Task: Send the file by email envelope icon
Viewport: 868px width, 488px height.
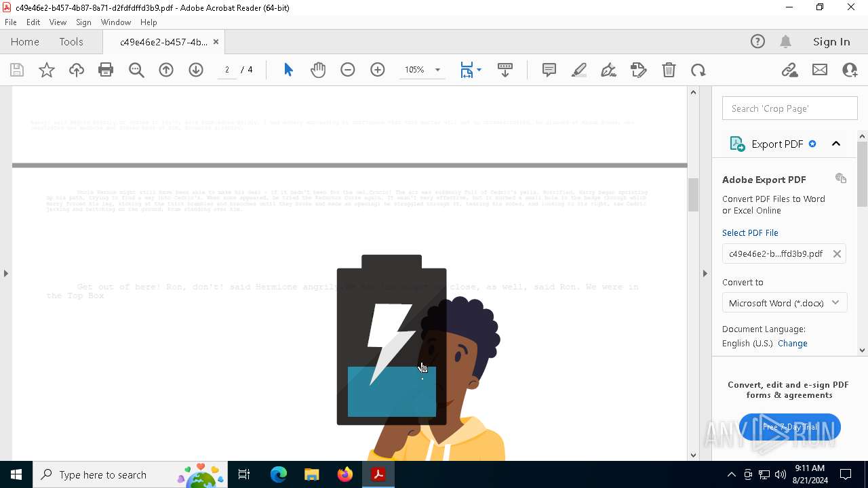Action: 820,70
